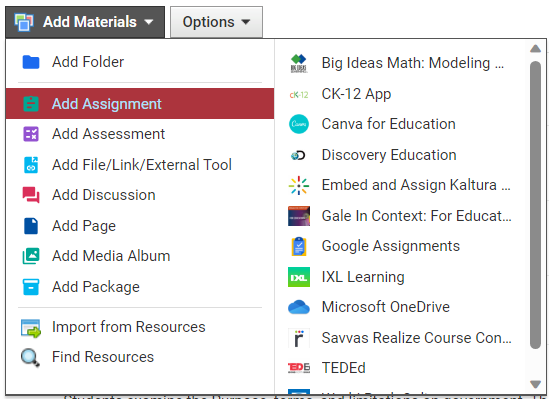The height and width of the screenshot is (399, 549).
Task: Click the green clipboard Add Assignment icon
Action: (31, 104)
